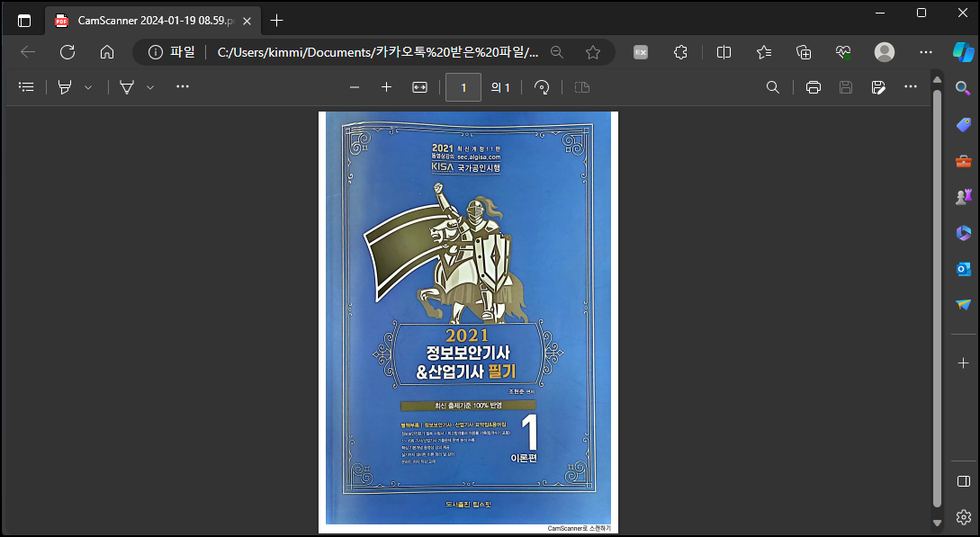The width and height of the screenshot is (980, 537).
Task: Click the scroll up arrow
Action: 937,79
